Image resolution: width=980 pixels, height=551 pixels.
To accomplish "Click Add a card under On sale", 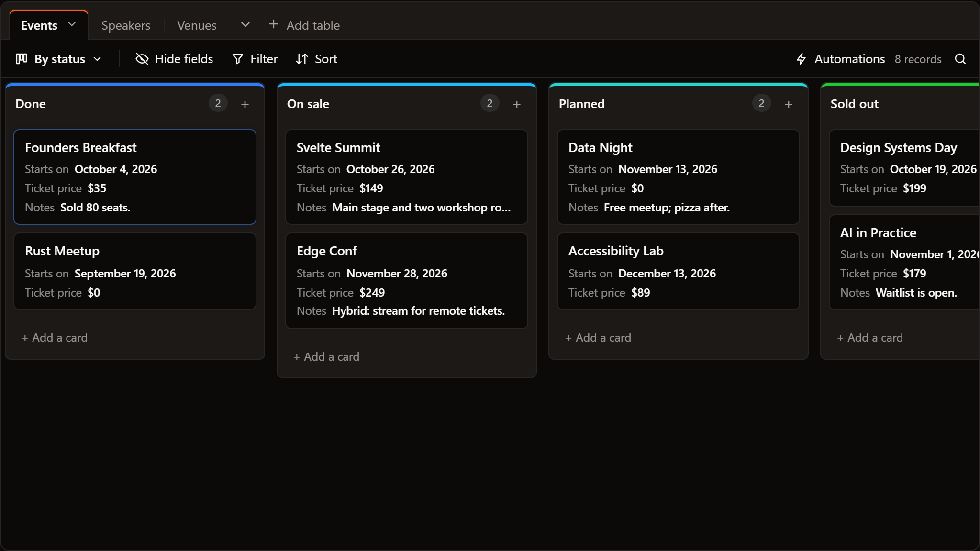I will tap(326, 357).
